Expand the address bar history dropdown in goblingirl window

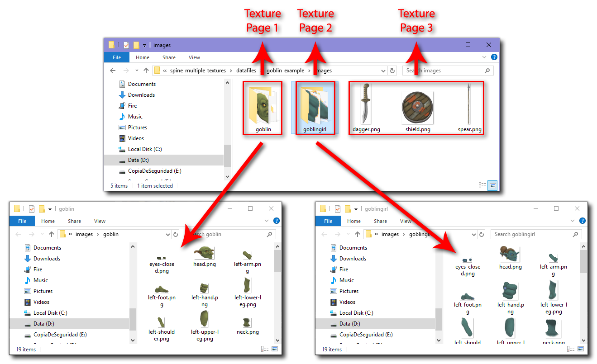pos(473,235)
